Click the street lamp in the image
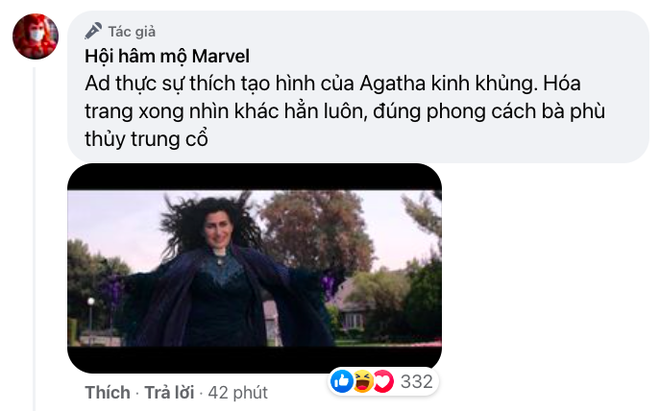 point(90,314)
